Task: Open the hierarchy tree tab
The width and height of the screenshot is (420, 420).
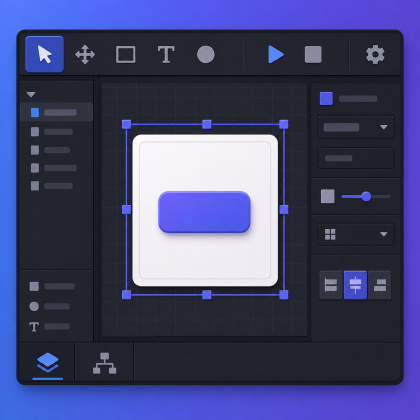Action: pos(105,363)
